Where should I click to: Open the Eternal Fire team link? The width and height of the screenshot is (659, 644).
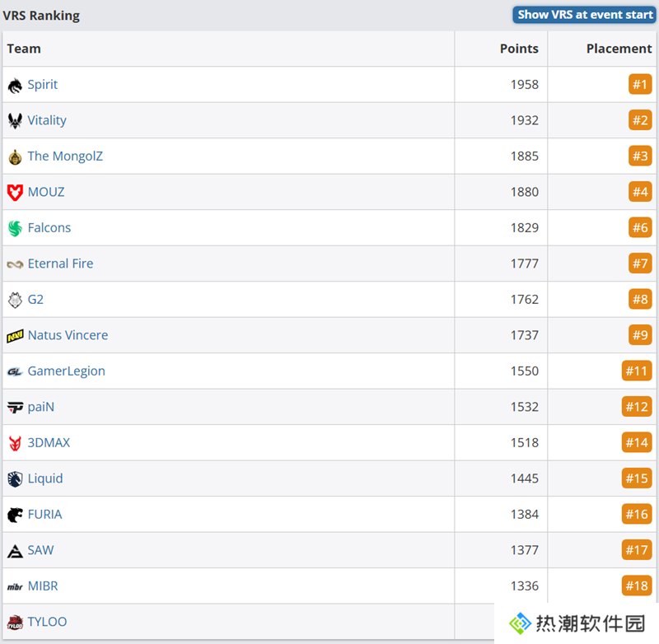click(60, 264)
